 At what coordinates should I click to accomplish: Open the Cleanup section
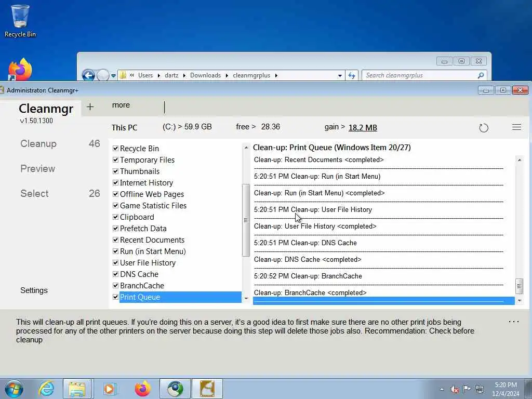point(38,143)
